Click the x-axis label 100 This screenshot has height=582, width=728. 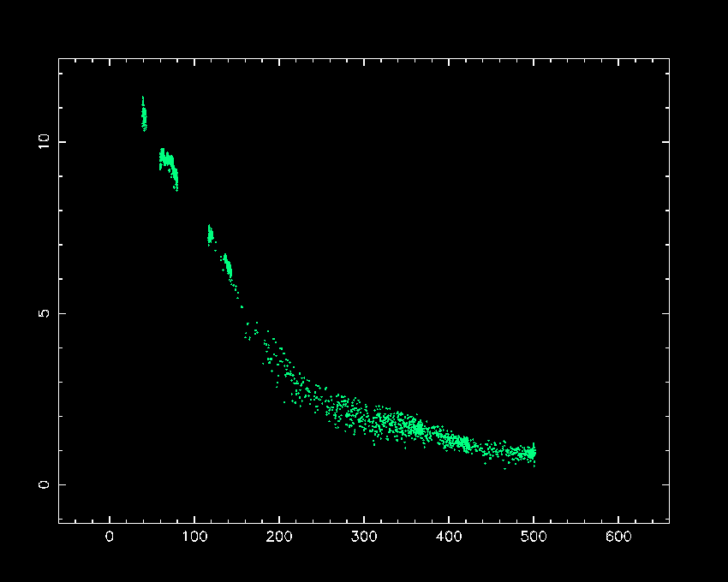[x=194, y=537]
